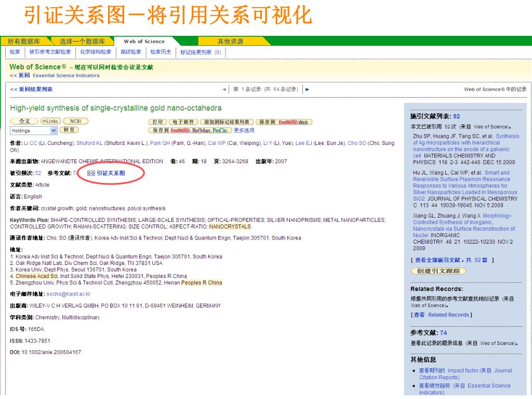The width and height of the screenshot is (532, 399).
Task: Open 高级检索 advanced search
Action: point(130,52)
